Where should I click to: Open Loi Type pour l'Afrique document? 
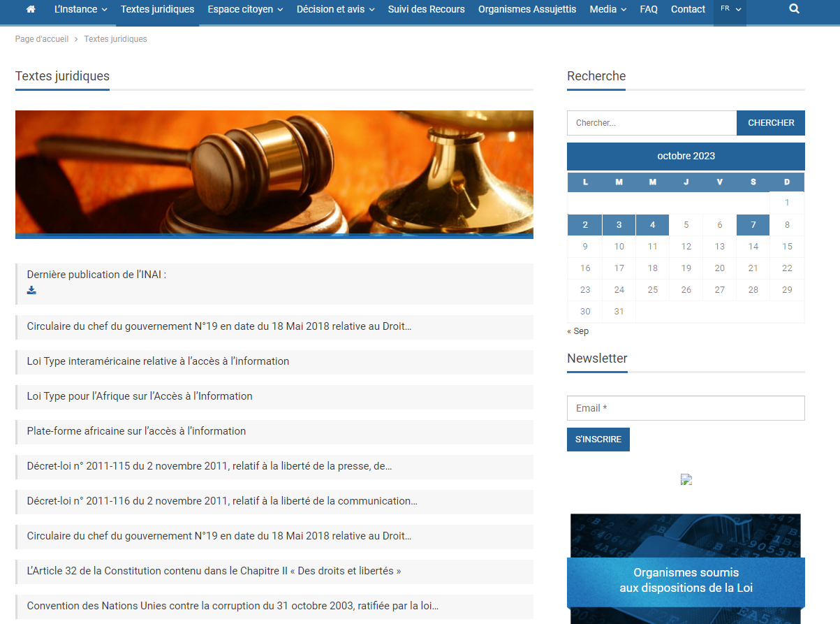pyautogui.click(x=140, y=396)
